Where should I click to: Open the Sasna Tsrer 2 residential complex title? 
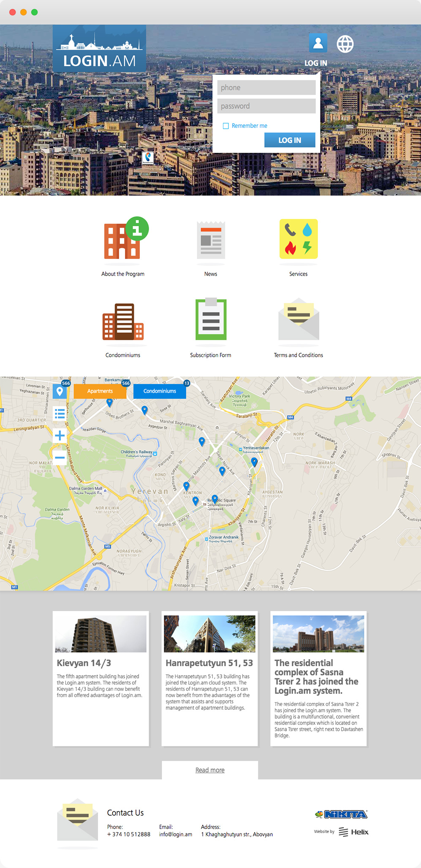pos(316,677)
